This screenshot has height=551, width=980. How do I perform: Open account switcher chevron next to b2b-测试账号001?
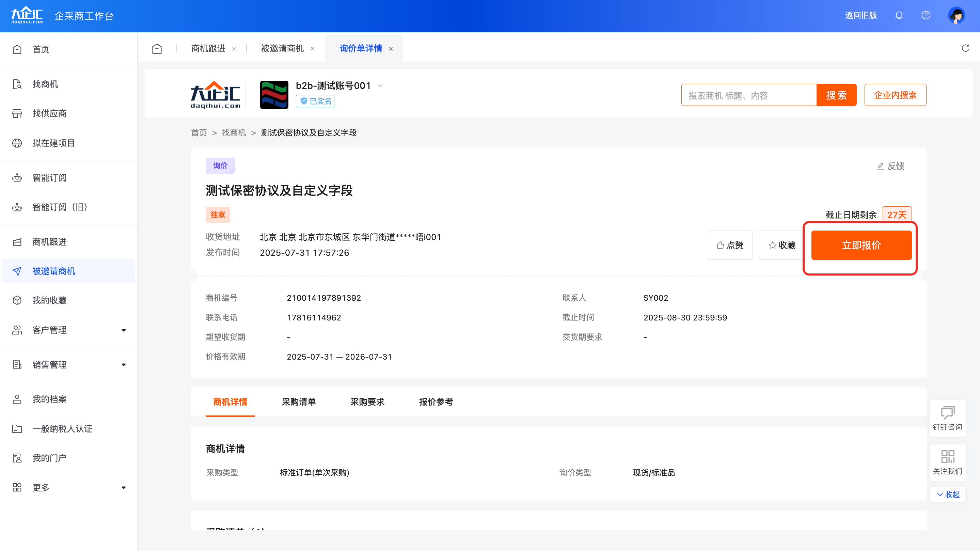click(380, 86)
